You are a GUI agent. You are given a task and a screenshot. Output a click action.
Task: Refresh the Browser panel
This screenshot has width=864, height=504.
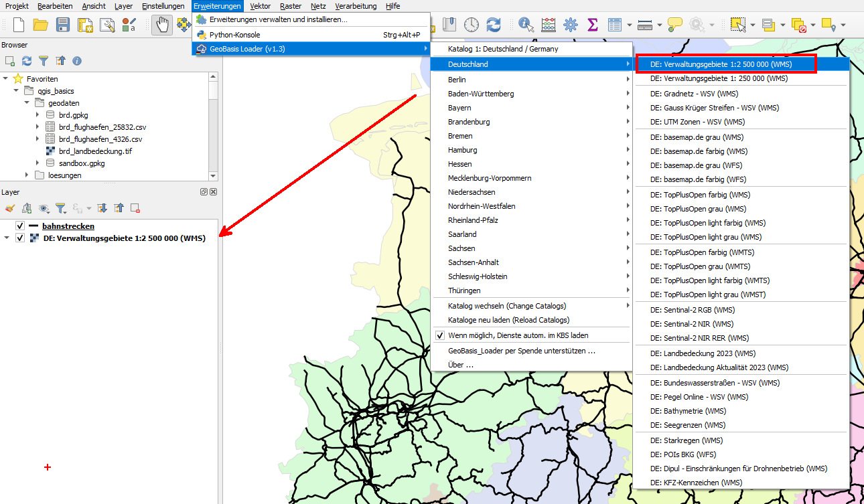coord(27,61)
